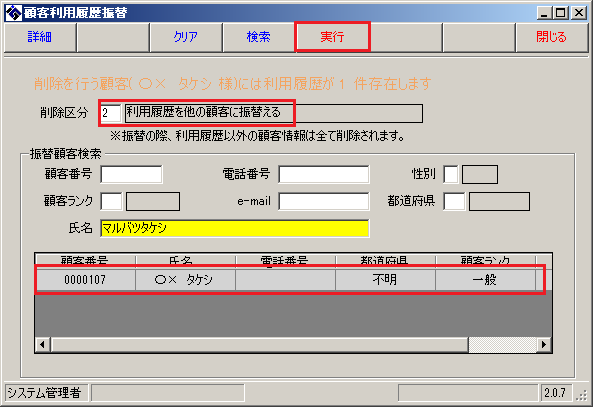Viewport: 593px width, 407px height.
Task: Click the 顧客ランク code box
Action: (111, 201)
